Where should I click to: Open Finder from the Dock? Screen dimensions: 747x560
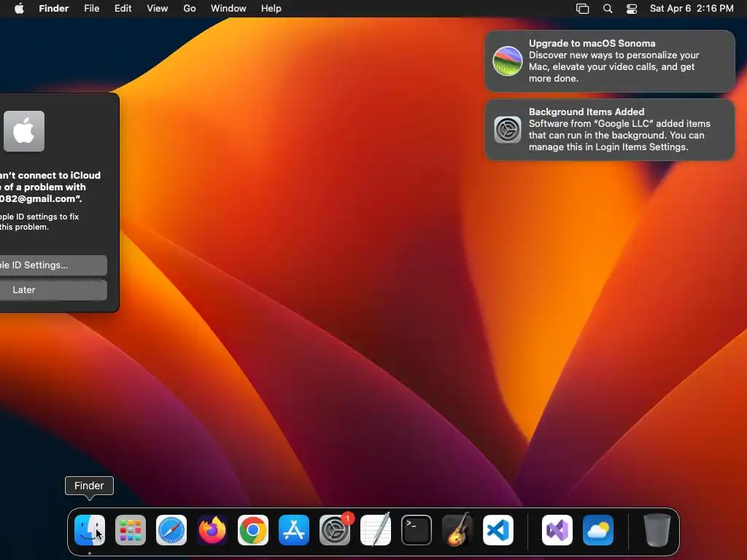[90, 530]
